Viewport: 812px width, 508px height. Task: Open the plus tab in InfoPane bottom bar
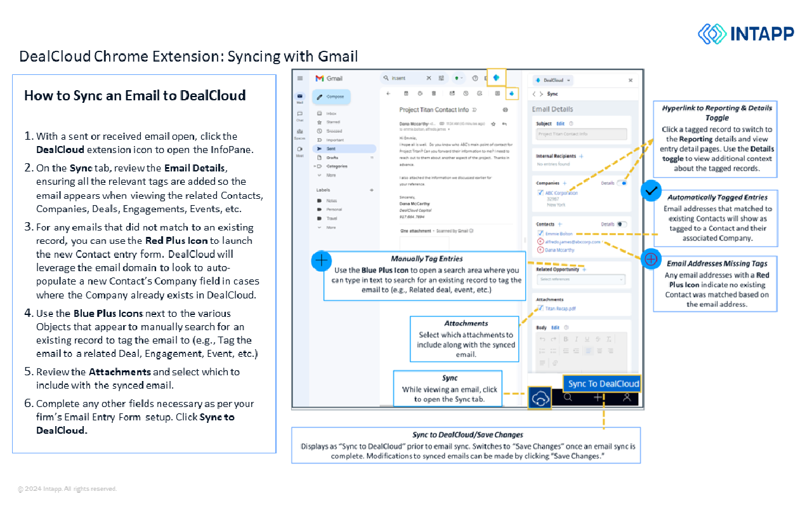[x=598, y=398]
